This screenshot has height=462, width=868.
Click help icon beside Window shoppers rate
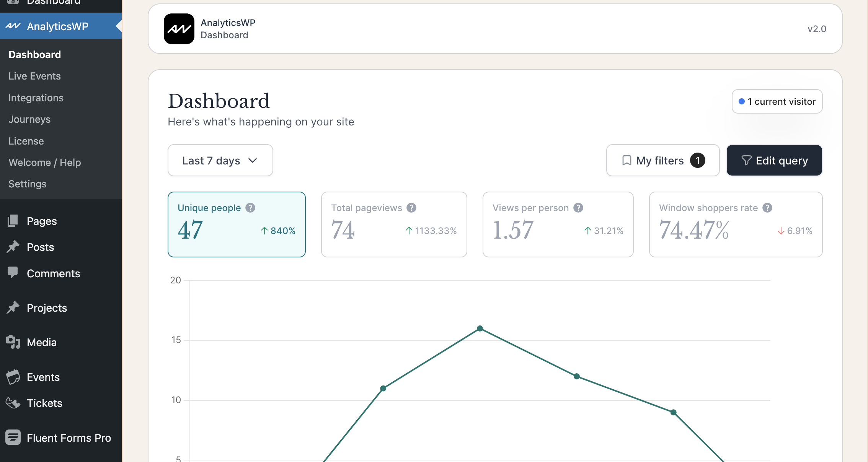tap(767, 208)
